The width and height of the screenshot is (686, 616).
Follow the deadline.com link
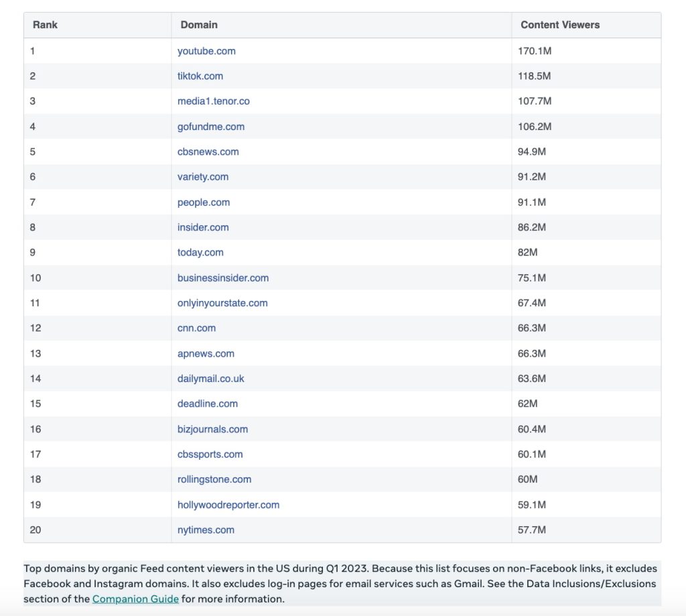click(208, 404)
